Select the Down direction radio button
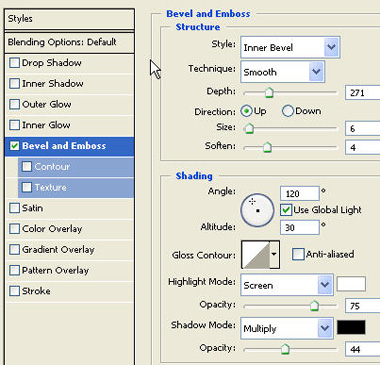 coord(288,111)
